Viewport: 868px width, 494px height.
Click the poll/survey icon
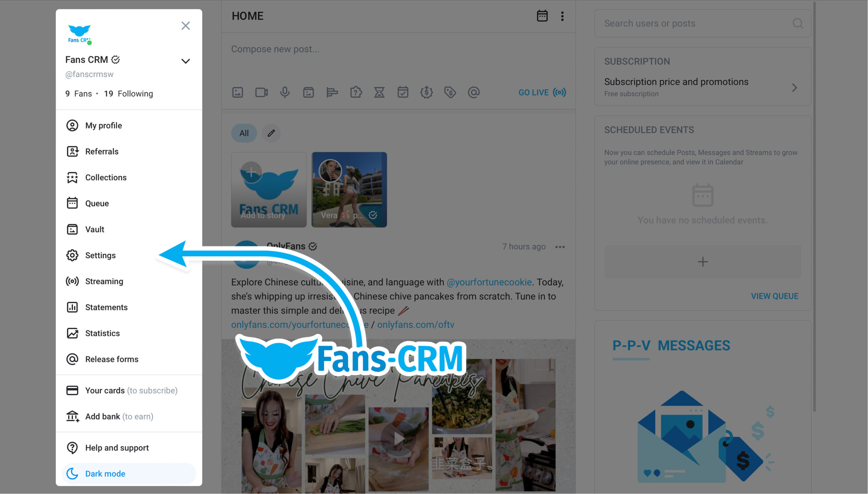[x=332, y=92]
